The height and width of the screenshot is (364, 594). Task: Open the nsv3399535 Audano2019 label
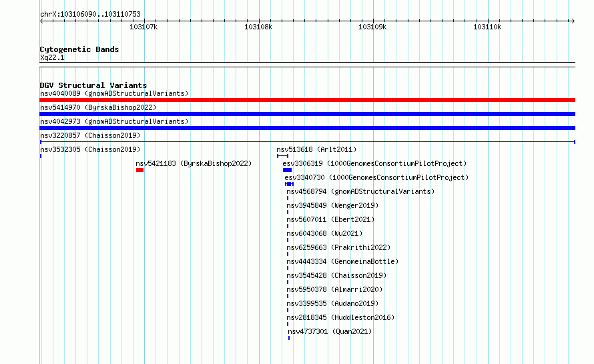[x=332, y=303]
